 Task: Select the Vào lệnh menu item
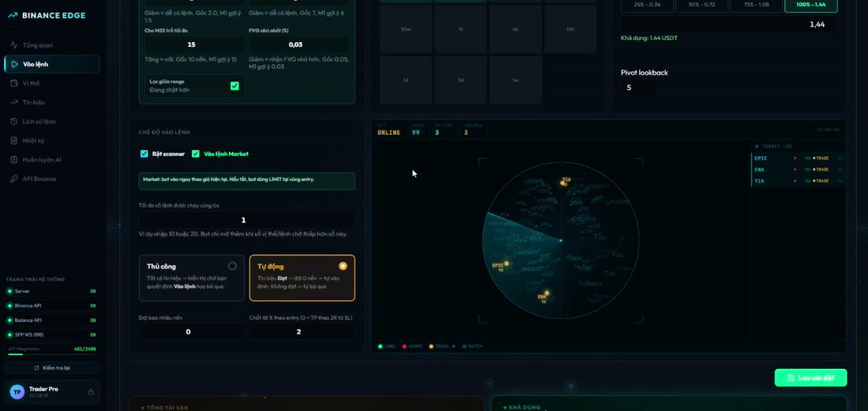point(52,64)
